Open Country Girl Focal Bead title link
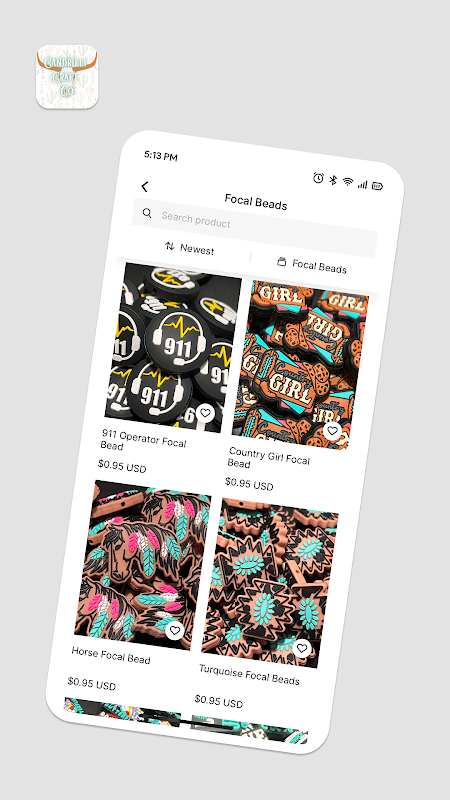The height and width of the screenshot is (800, 450). tap(268, 460)
